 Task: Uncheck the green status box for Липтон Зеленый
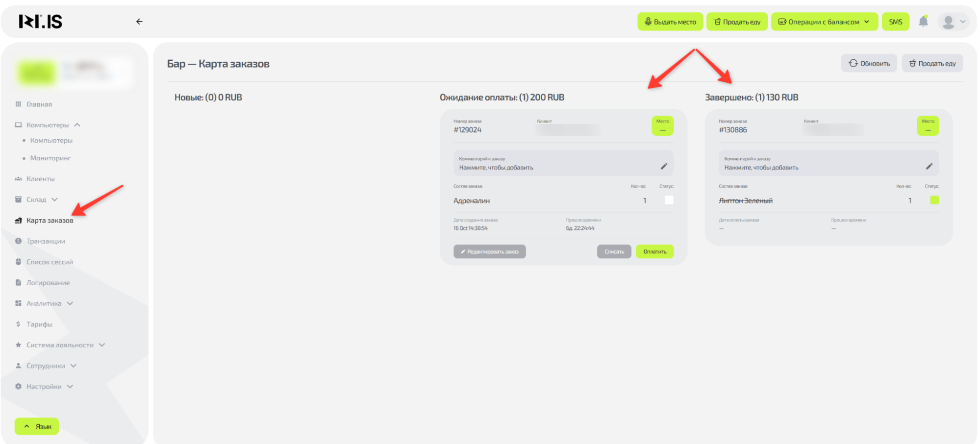pyautogui.click(x=934, y=200)
